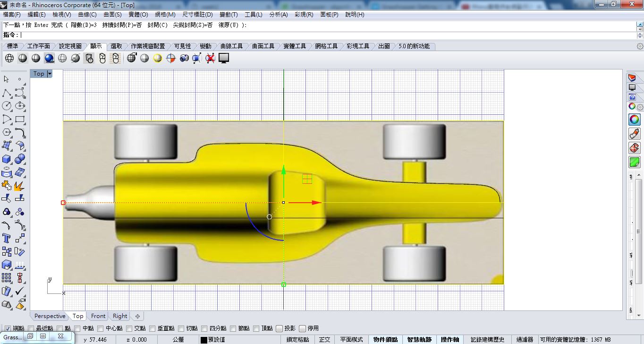Image resolution: width=644 pixels, height=344 pixels.
Task: Enable the 節點 knot snap checkbox
Action: pos(233,328)
